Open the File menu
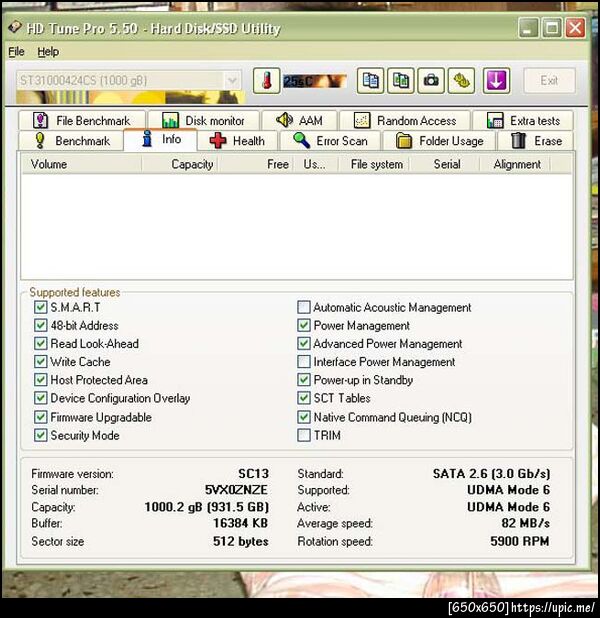This screenshot has height=618, width=600. click(x=16, y=52)
